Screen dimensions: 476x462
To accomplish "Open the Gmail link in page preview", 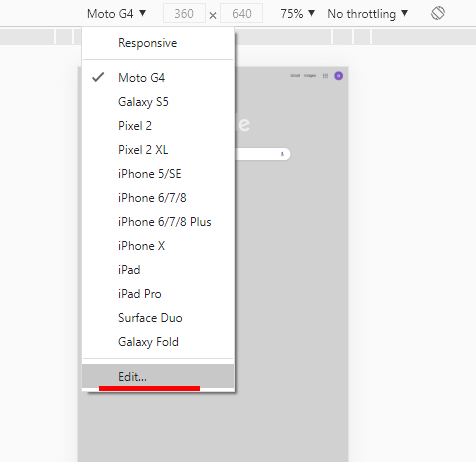I will (x=295, y=76).
